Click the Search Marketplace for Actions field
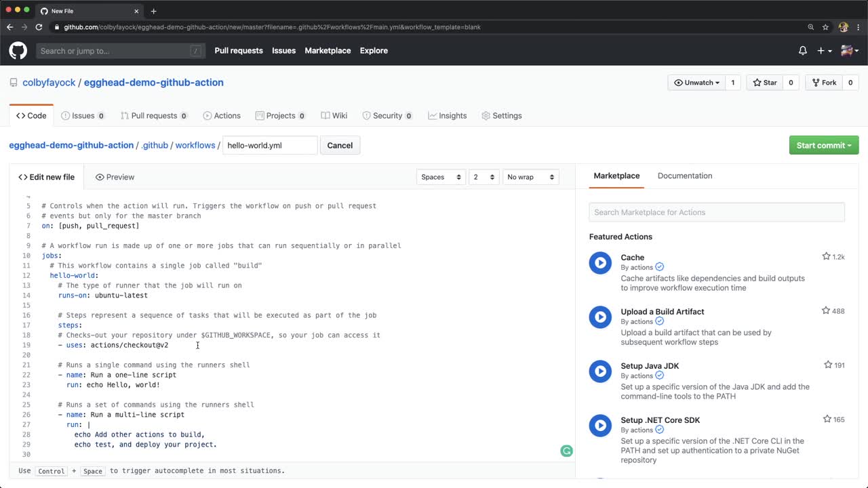This screenshot has width=868, height=488. (x=716, y=212)
